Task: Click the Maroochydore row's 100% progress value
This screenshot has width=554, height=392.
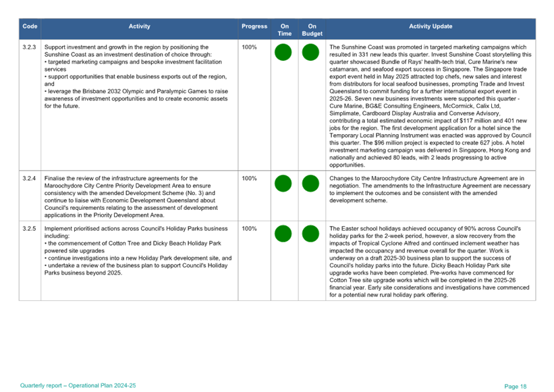Action: click(249, 178)
